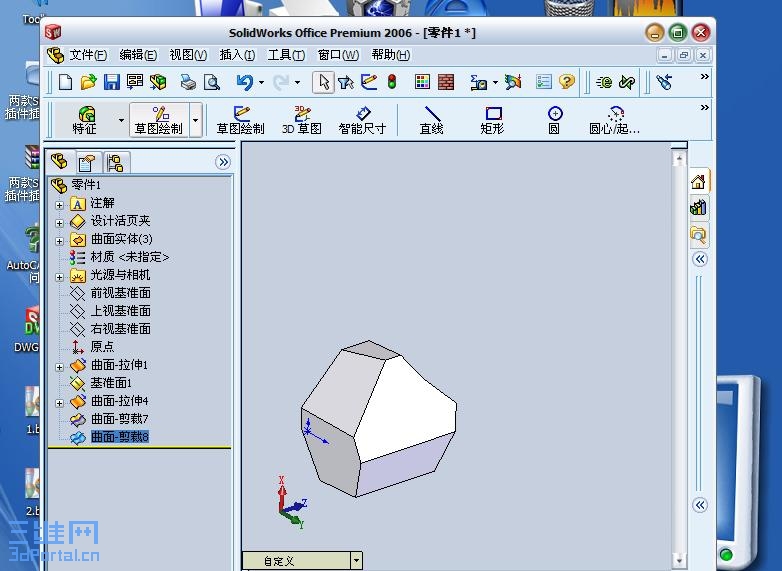Open a file with the folder icon

88,82
